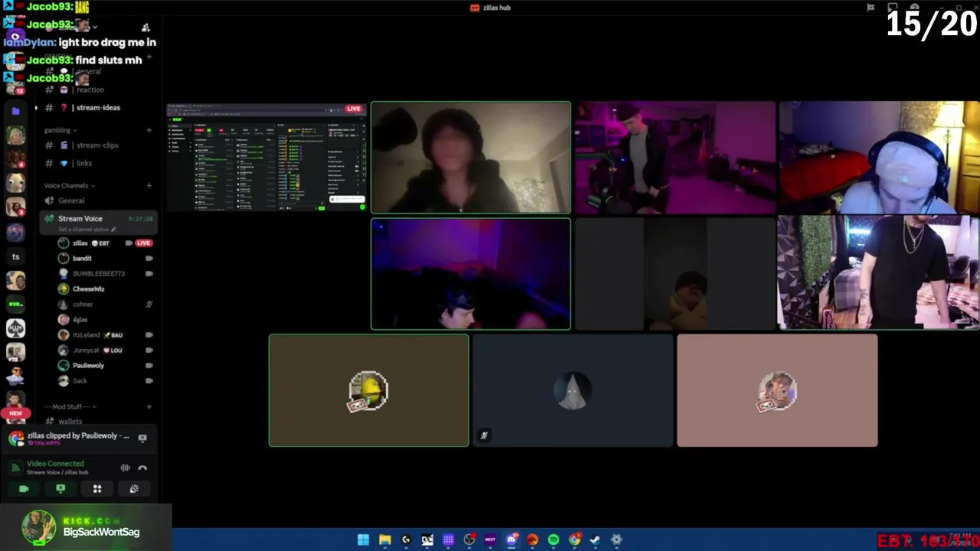Image resolution: width=980 pixels, height=551 pixels.
Task: Open the 'ts' server icon
Action: click(x=15, y=256)
